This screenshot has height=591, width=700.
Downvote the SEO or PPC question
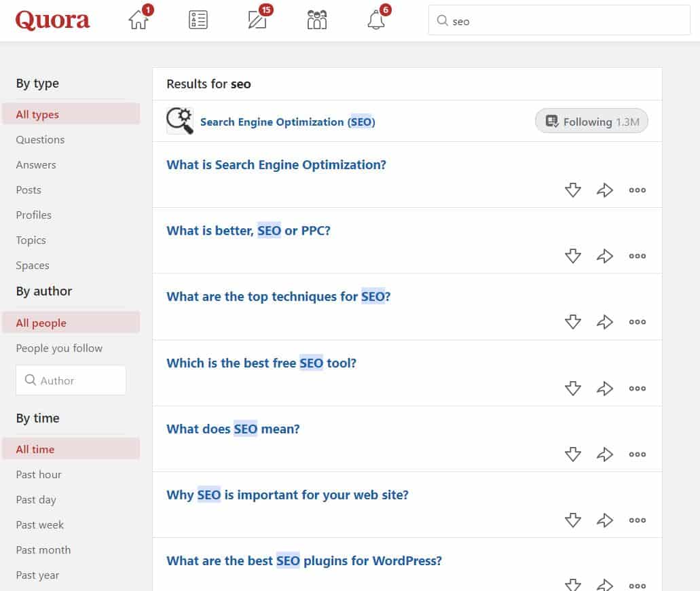573,256
